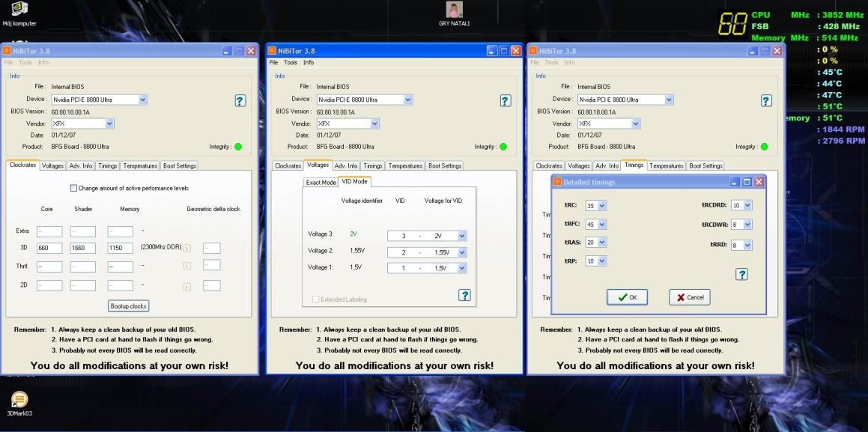Open the Device dropdown in middle NiBiTor window
868x432 pixels.
pyautogui.click(x=408, y=100)
